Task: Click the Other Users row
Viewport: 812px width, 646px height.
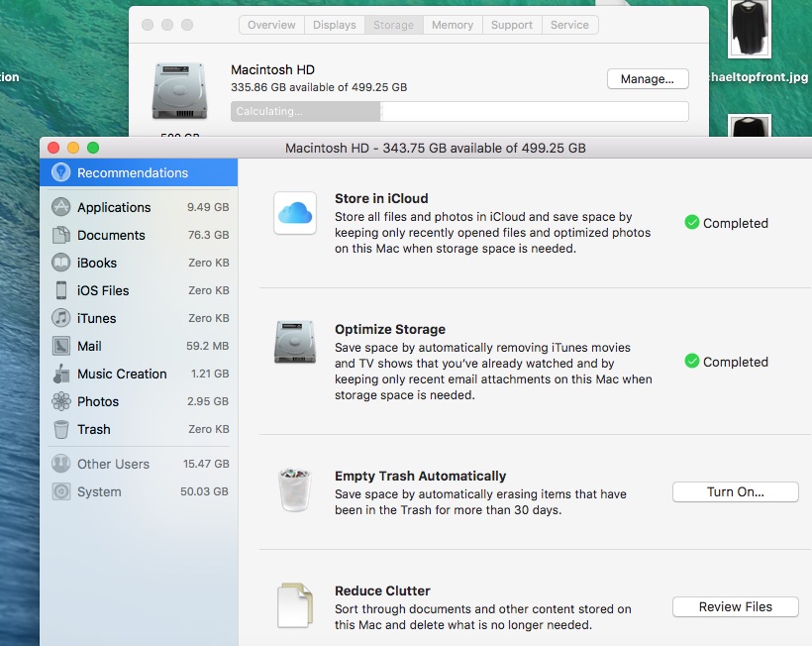Action: pyautogui.click(x=139, y=463)
